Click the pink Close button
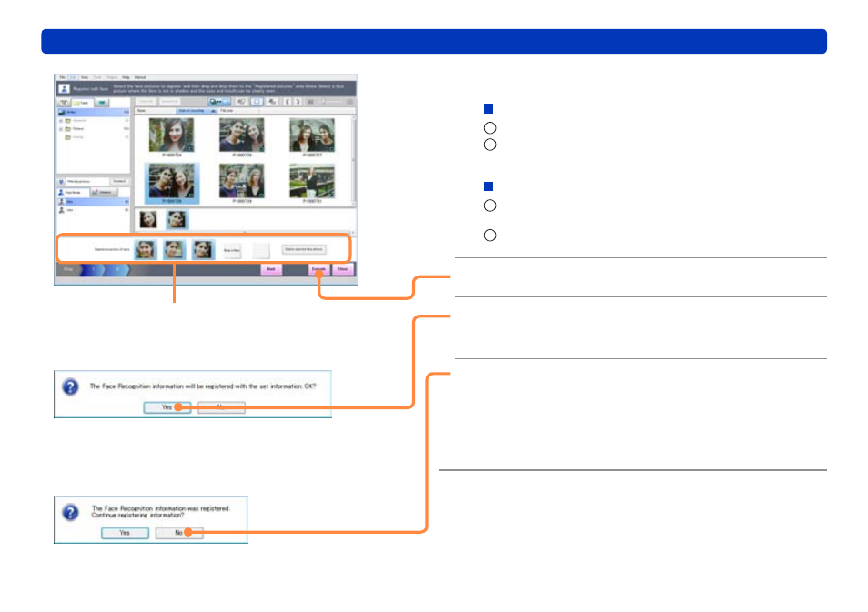The width and height of the screenshot is (868, 612). [343, 269]
